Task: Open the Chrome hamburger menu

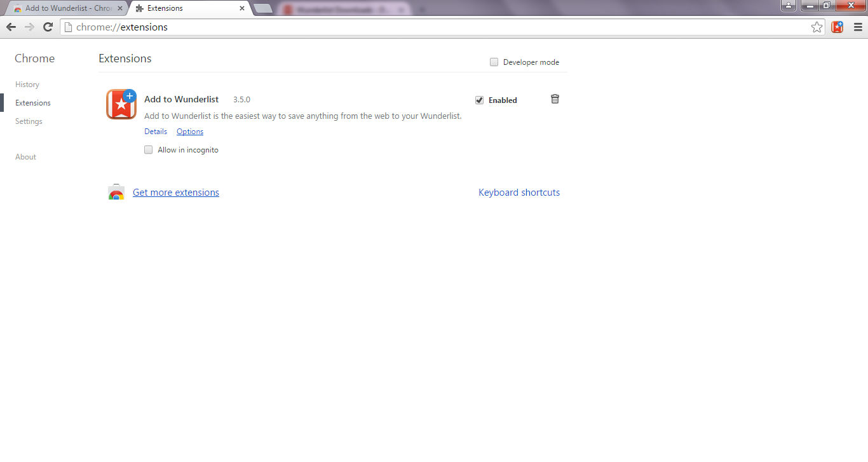Action: coord(858,27)
